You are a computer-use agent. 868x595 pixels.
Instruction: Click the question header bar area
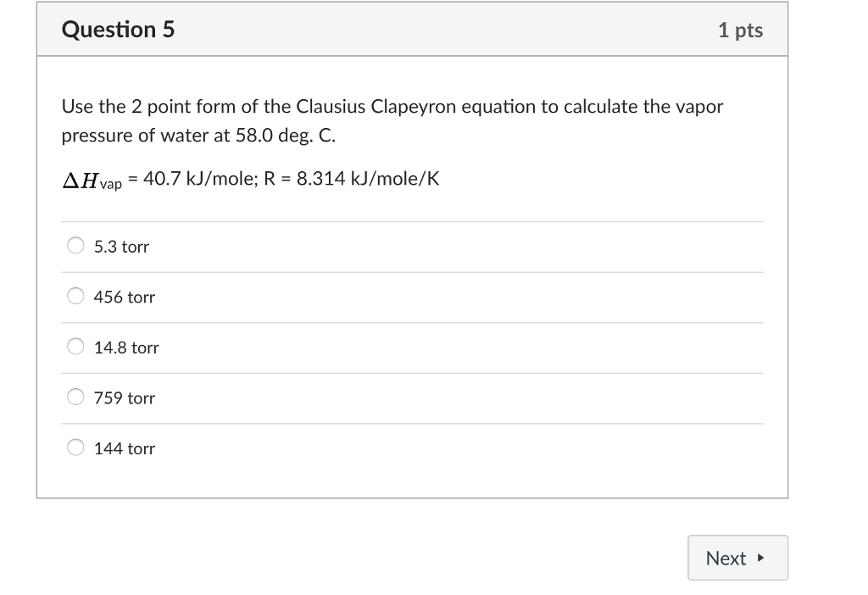coord(411,29)
